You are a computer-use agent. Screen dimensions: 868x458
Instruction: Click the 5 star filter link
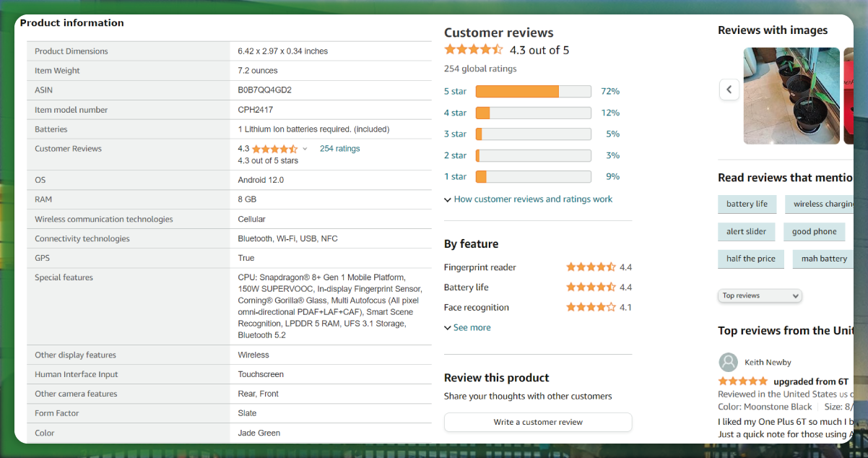point(455,92)
